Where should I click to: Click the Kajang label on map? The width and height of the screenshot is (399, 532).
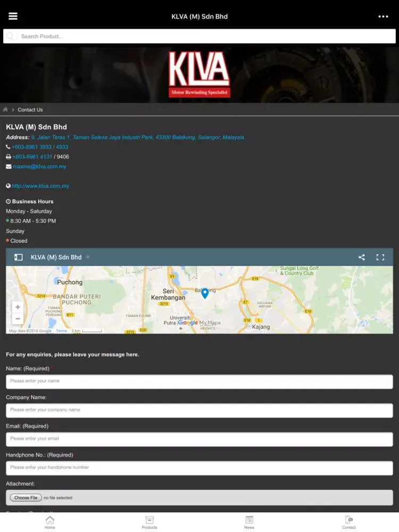(261, 327)
